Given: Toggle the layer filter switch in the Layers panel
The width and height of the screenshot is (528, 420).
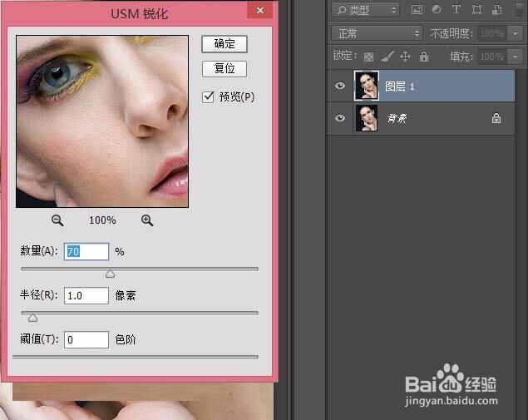Looking at the screenshot, I should point(520,9).
